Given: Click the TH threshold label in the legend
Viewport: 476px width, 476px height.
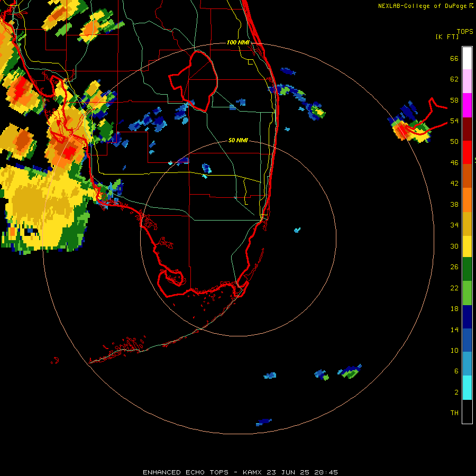Looking at the screenshot, I should (x=454, y=413).
